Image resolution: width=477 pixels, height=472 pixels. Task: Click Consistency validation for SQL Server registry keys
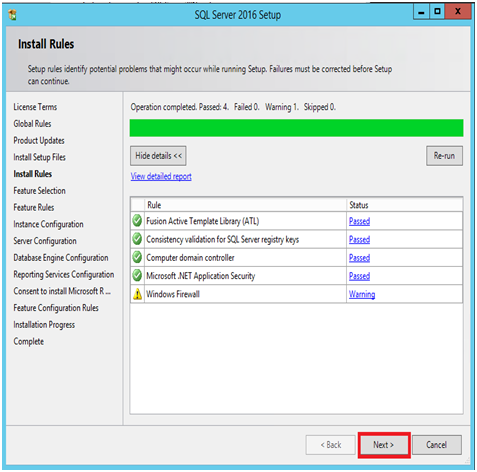click(x=223, y=239)
